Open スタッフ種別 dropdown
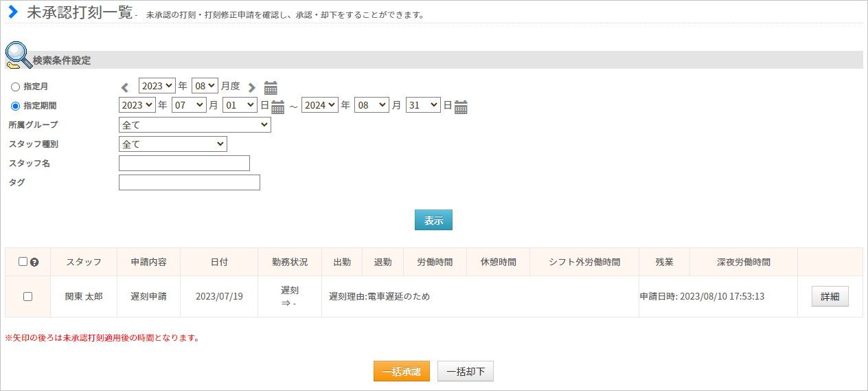Screen dimensions: 868x391 click(x=173, y=144)
